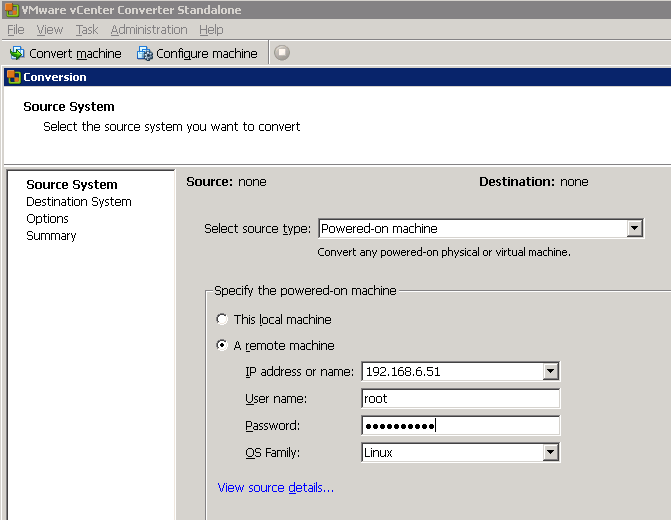
Task: Click inside the Password field
Action: pyautogui.click(x=460, y=425)
